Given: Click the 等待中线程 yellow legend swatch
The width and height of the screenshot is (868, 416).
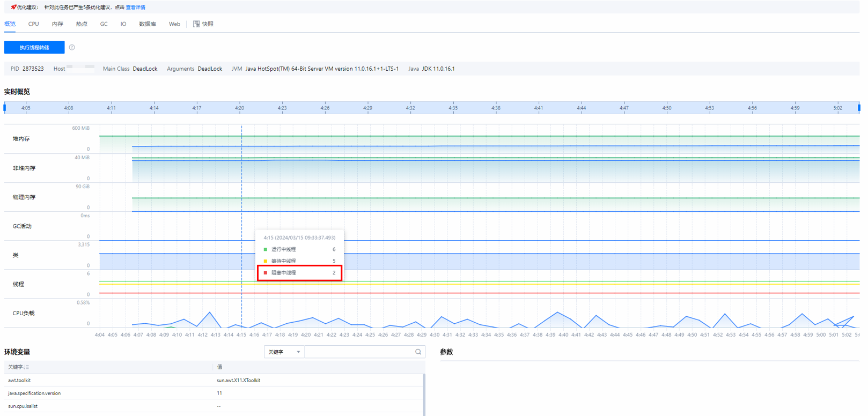Looking at the screenshot, I should point(266,261).
